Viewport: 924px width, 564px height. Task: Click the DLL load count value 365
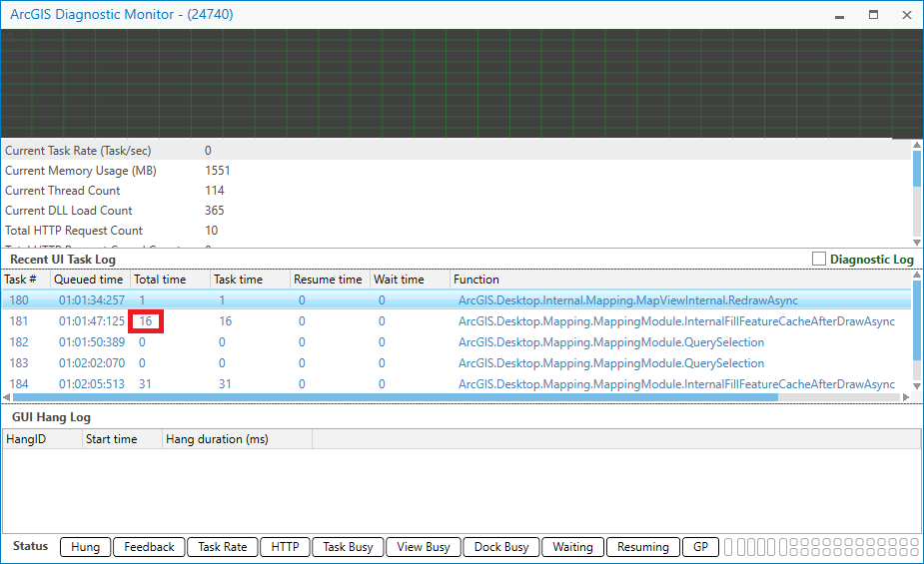click(x=215, y=211)
